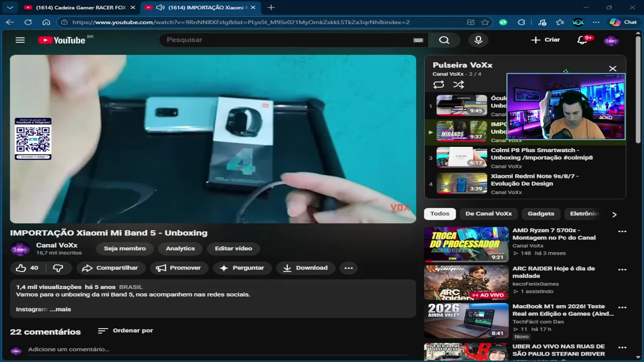Open browser settings and more menu
644x362 pixels.
(x=596, y=22)
